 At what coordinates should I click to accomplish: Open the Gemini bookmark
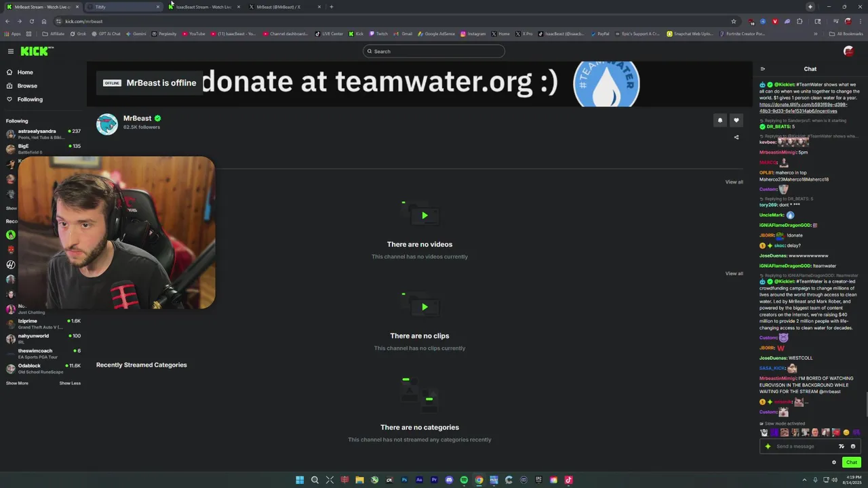pyautogui.click(x=136, y=33)
